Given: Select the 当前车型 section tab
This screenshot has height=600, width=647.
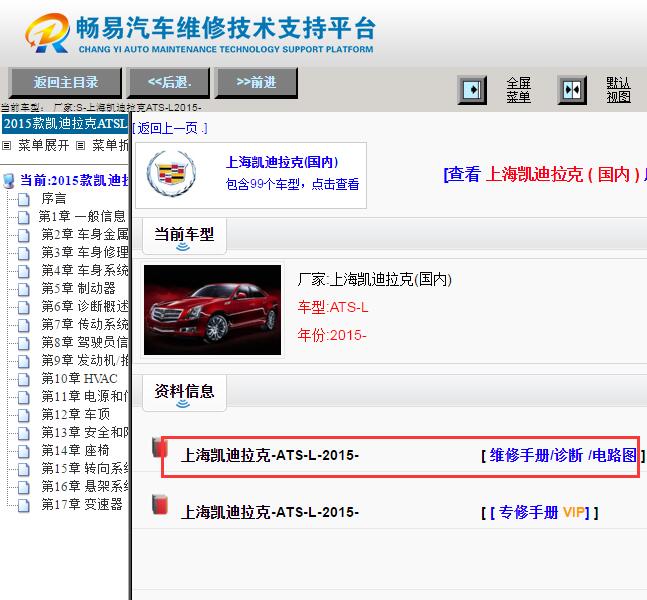Looking at the screenshot, I should pyautogui.click(x=184, y=236).
